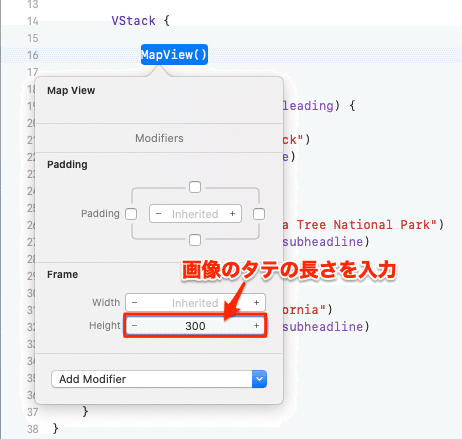The image size is (462, 439).
Task: Open the Add Modifier dropdown
Action: point(159,379)
